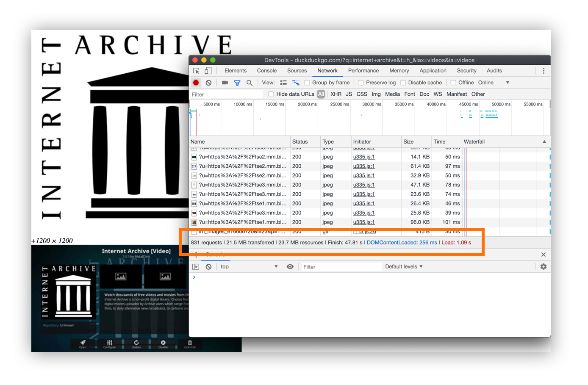Filter requests by Img
The width and height of the screenshot is (588, 385).
[x=376, y=94]
